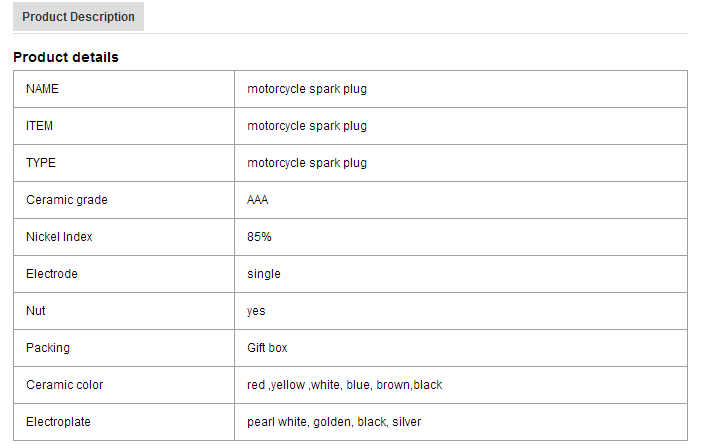704x448 pixels.
Task: Click motorcycle spark plug in TYPE row
Action: pos(307,163)
